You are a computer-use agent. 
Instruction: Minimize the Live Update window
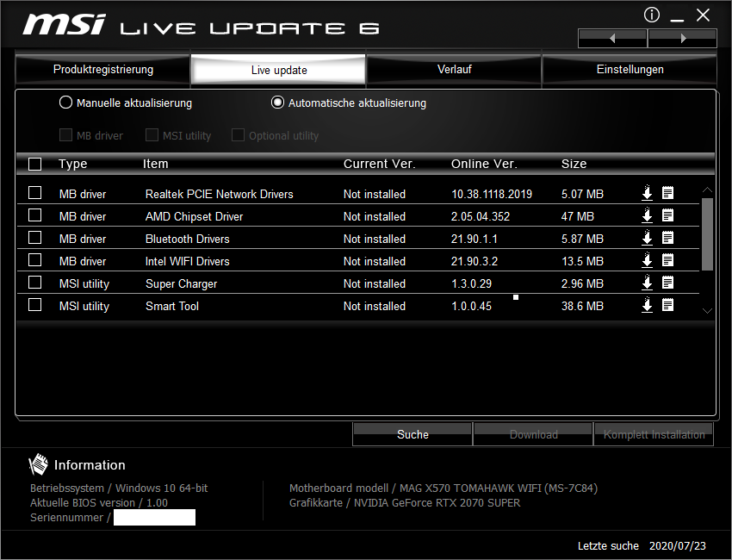click(677, 18)
